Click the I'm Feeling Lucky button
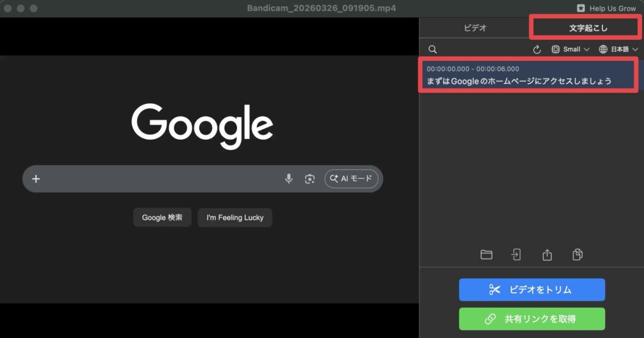This screenshot has width=644, height=338. [235, 218]
